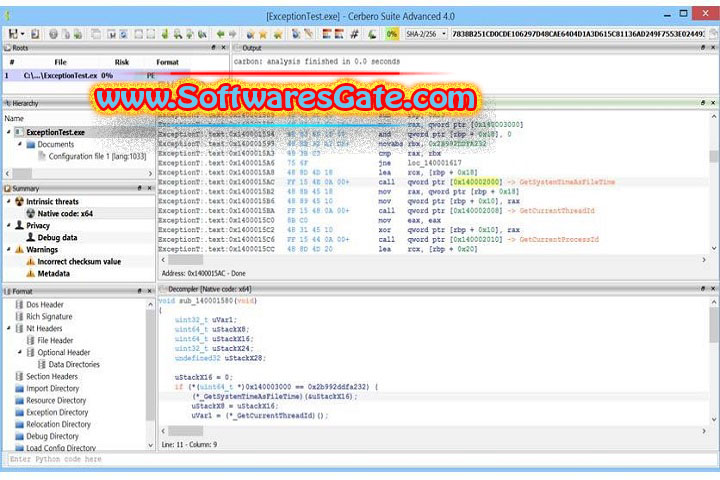Open Data Directories in Format tree
Viewport: 720px width, 480px height.
74,364
